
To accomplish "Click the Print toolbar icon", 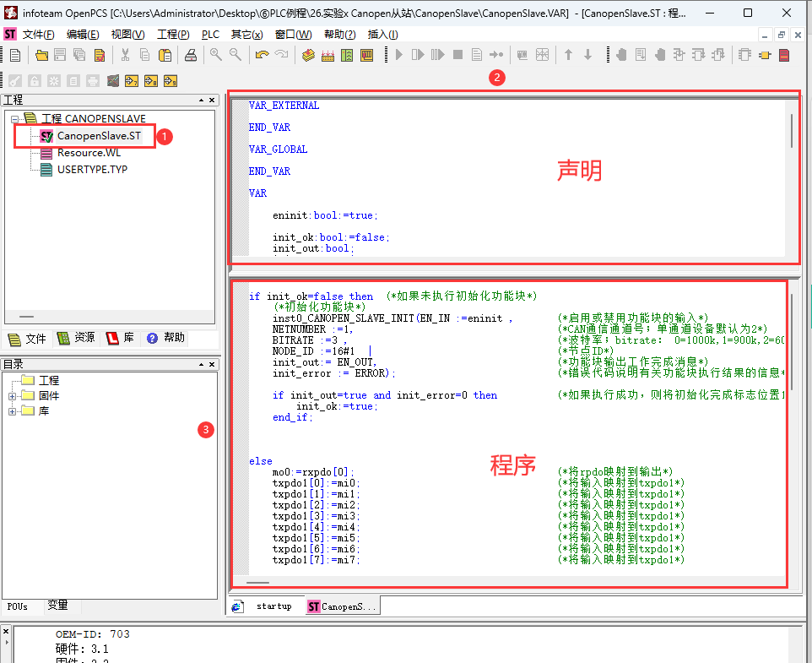I will pyautogui.click(x=191, y=56).
